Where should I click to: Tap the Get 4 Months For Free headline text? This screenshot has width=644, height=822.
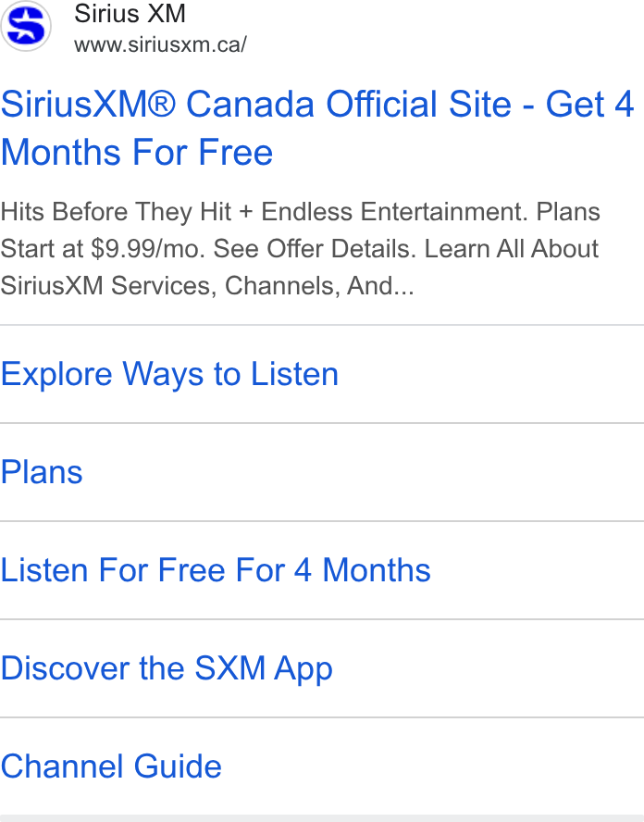pos(317,128)
